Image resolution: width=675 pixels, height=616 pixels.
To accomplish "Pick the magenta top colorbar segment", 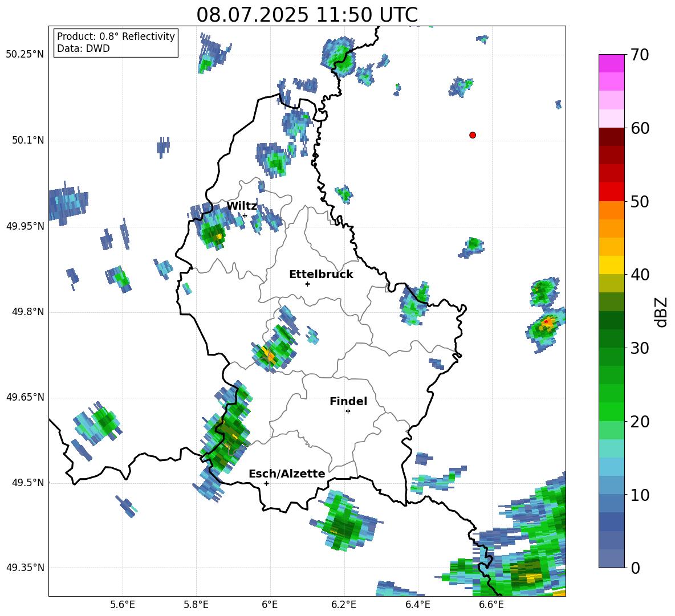I will [x=611, y=64].
